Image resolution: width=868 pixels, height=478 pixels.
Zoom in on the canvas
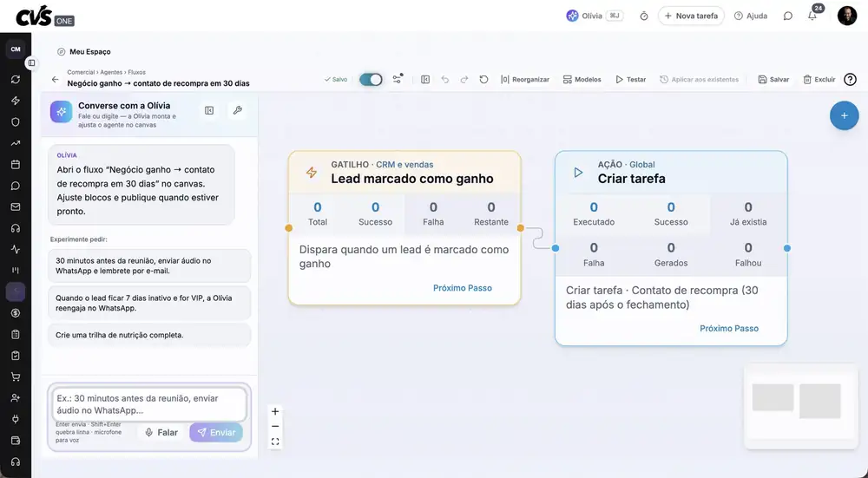tap(275, 411)
